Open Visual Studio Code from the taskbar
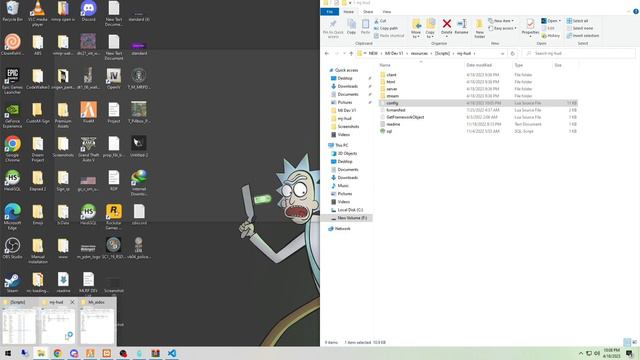This screenshot has height=360, width=640. pos(172,353)
